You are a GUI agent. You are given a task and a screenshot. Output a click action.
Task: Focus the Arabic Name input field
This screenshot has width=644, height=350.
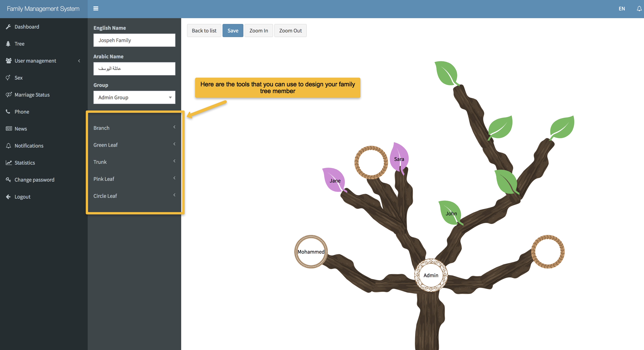[x=134, y=69]
